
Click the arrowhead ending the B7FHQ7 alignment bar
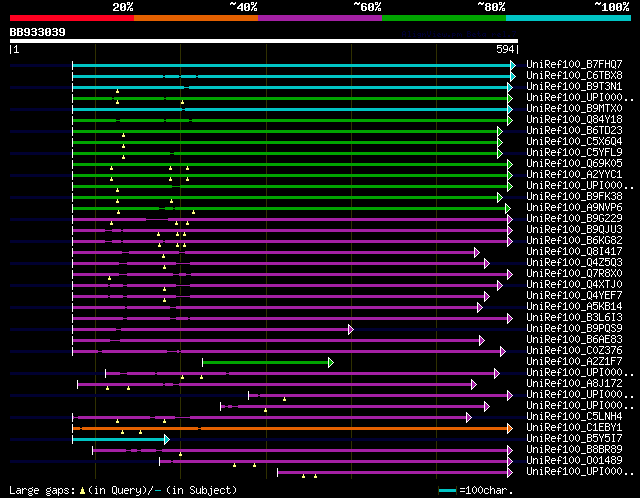point(513,65)
